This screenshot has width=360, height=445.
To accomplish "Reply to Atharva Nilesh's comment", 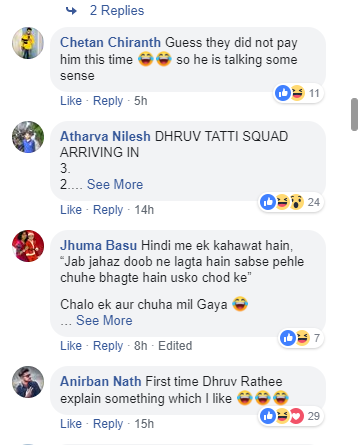I will click(x=108, y=210).
